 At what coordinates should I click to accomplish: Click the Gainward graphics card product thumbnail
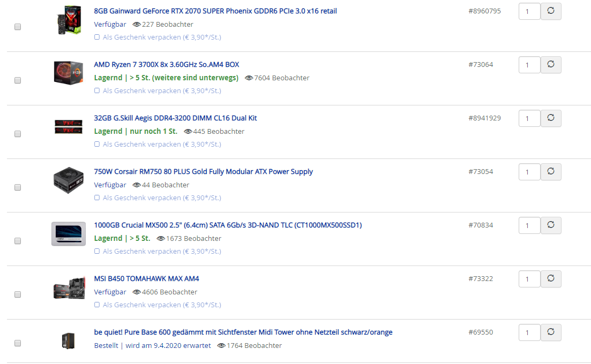69,20
